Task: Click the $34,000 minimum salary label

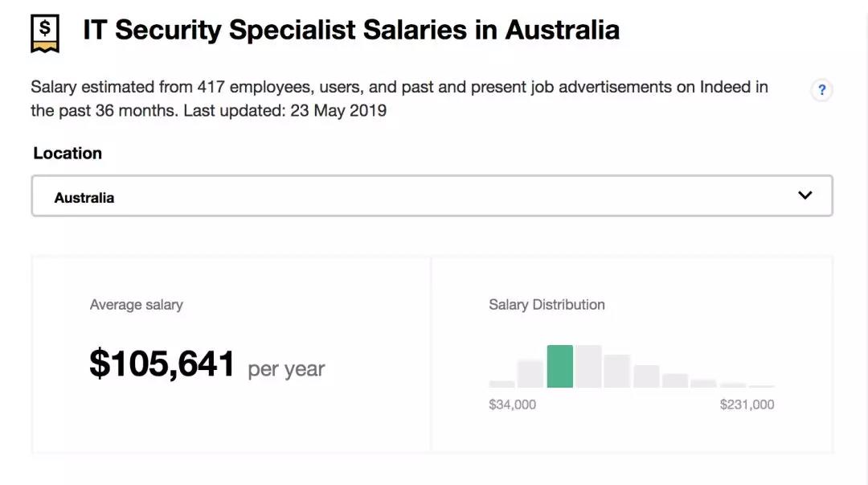Action: pos(512,405)
